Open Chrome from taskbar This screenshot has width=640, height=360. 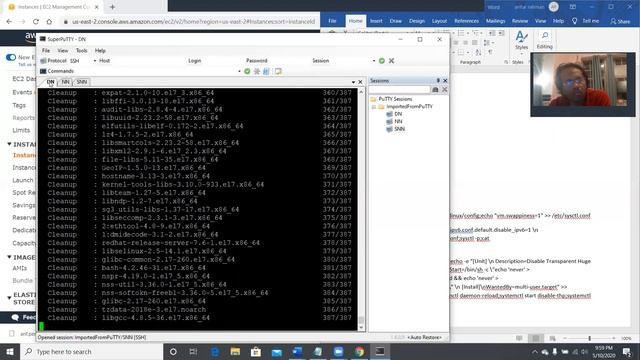coord(359,351)
